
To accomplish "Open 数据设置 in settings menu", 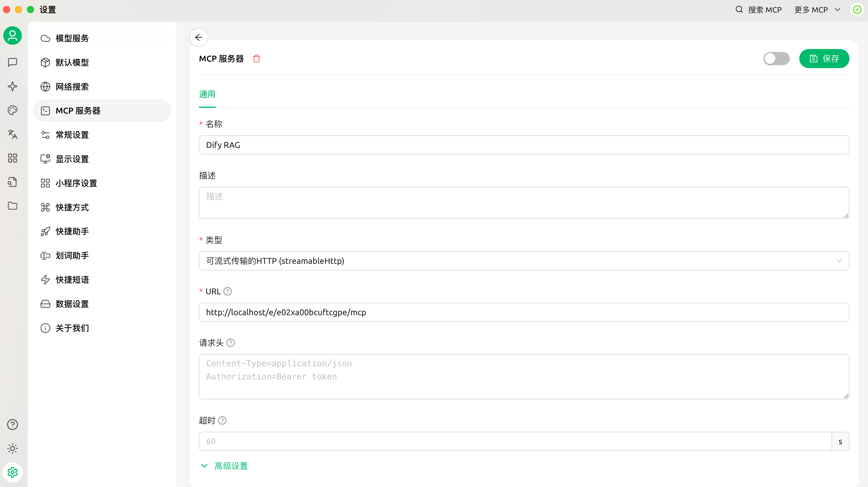I will click(72, 304).
